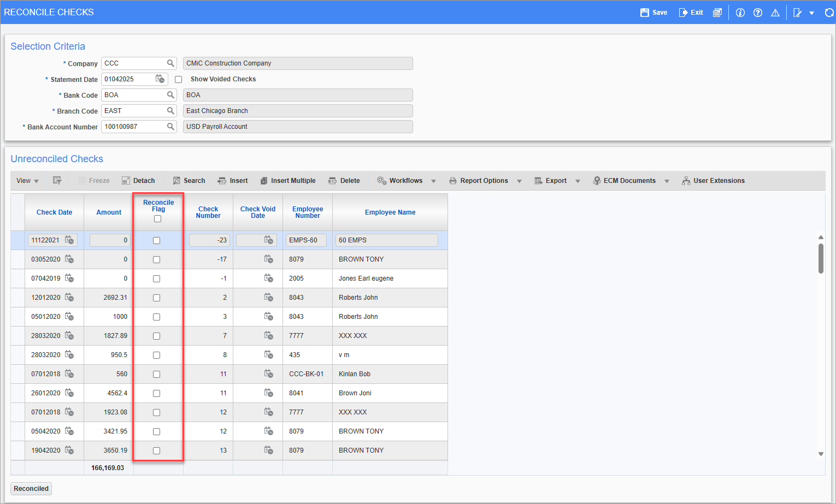This screenshot has width=836, height=504.
Task: Open Check Void Date calendar for Kinlan Bob
Action: click(269, 374)
